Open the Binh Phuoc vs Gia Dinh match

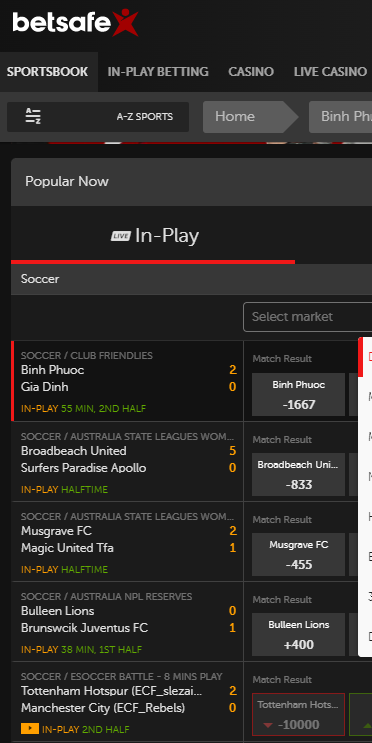(x=128, y=381)
